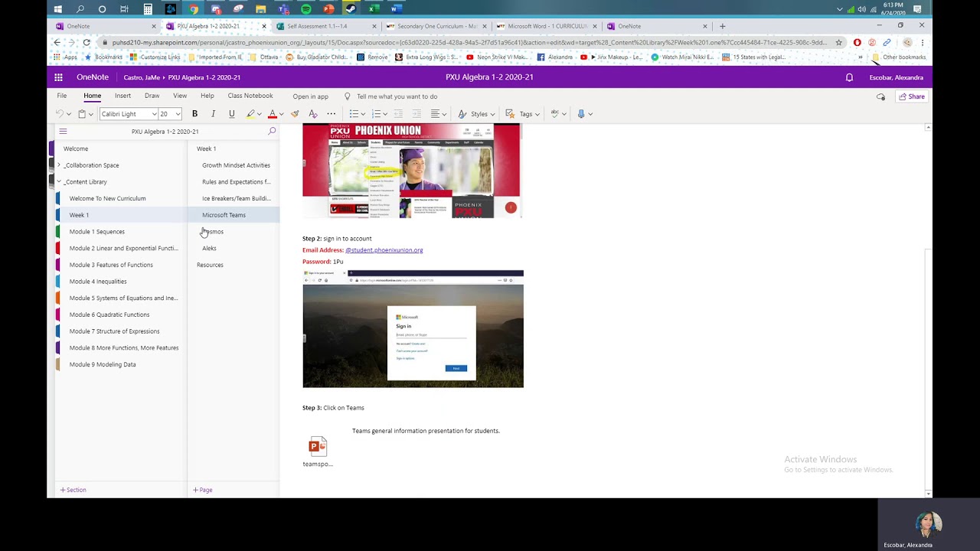Toggle bold formatting
This screenshot has width=980, height=551.
[194, 114]
